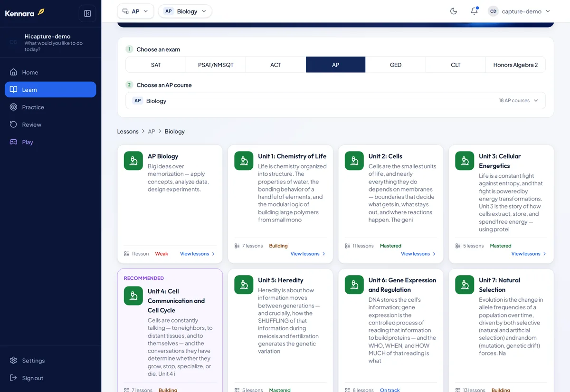The image size is (570, 392).
Task: View lessons for Unit 1: Chemistry of Life
Action: 308,254
